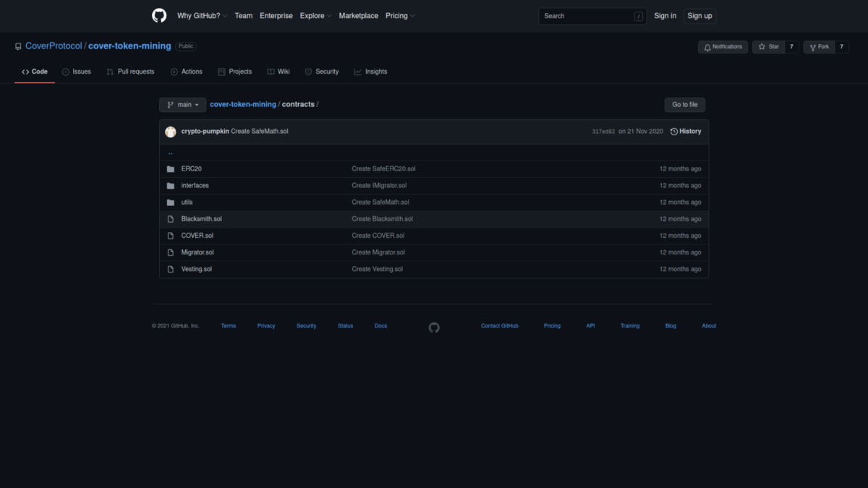Image resolution: width=868 pixels, height=488 pixels.
Task: Open the Docs footer link
Action: (x=380, y=326)
